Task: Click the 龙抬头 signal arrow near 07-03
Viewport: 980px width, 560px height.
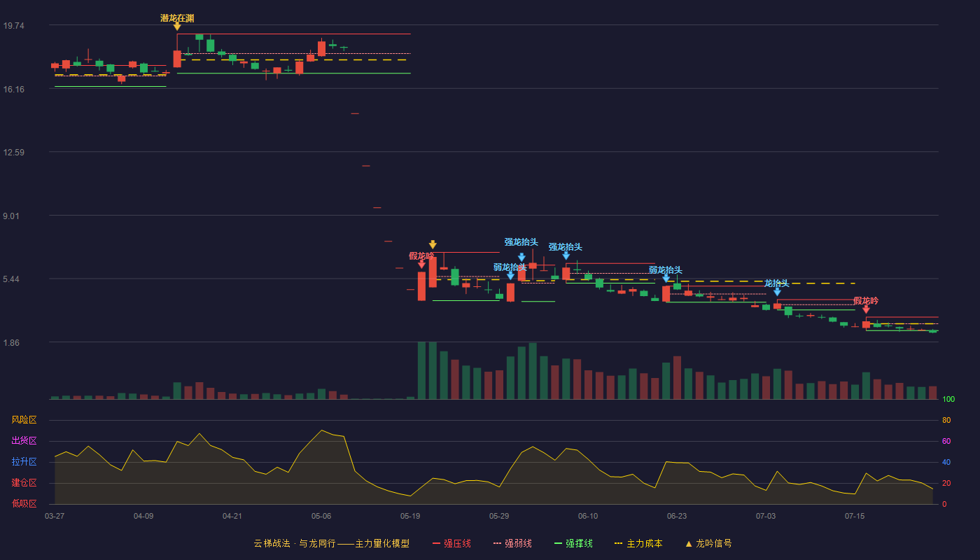Action: coord(777,292)
